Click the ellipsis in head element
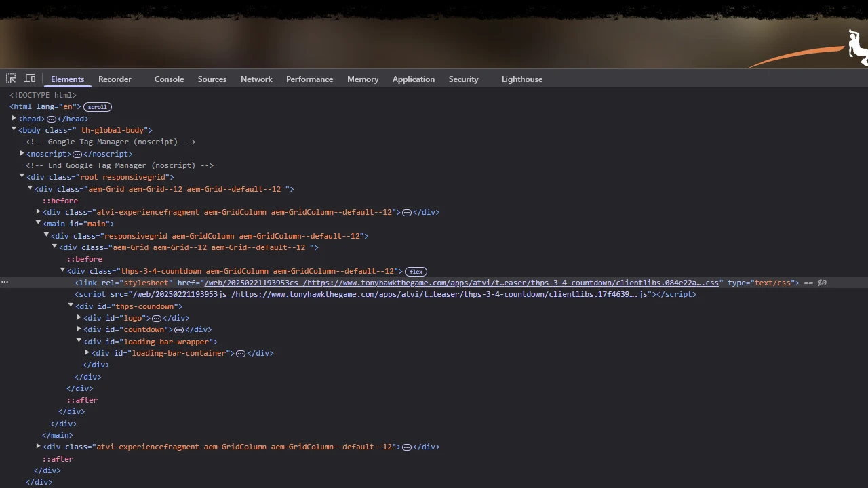 coord(51,119)
